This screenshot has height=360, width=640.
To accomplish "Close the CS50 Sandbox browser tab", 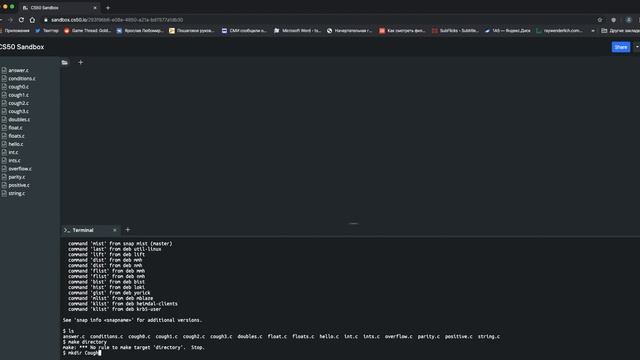I will pos(95,8).
